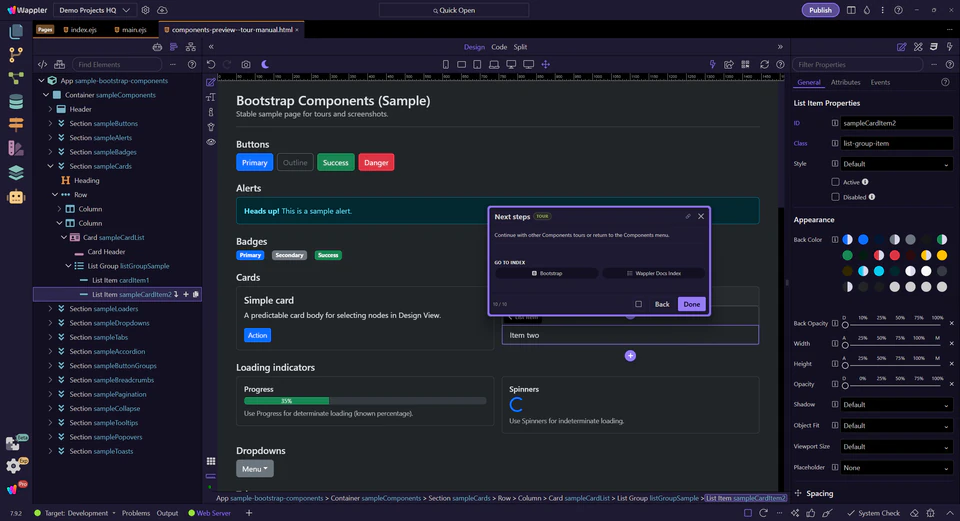Tick the checkbox in Next steps tour
Screen dimensions: 960x521
point(639,304)
